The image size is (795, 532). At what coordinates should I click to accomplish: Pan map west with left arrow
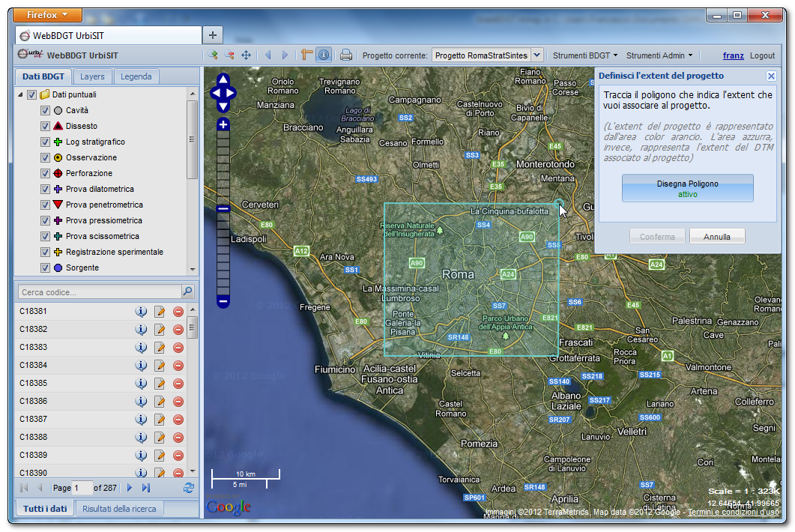[x=216, y=93]
